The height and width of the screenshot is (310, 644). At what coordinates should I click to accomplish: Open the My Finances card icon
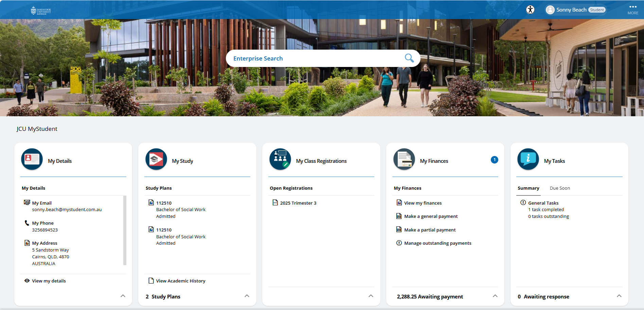coord(404,159)
